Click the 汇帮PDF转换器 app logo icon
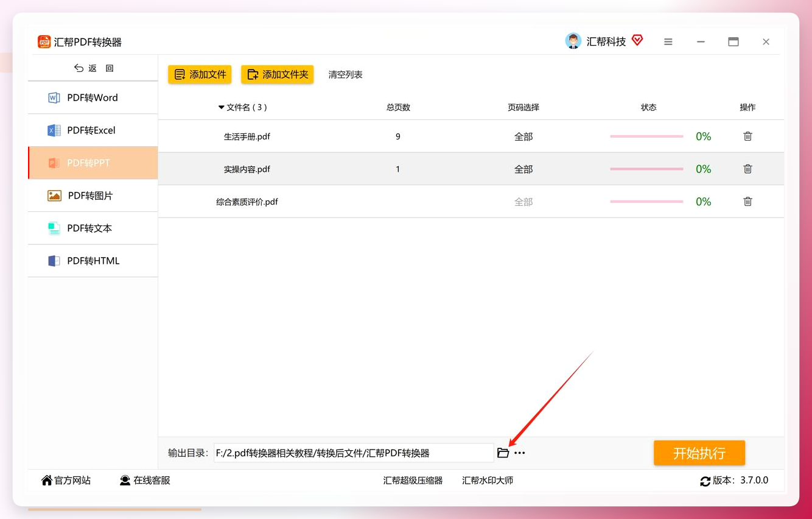Image resolution: width=812 pixels, height=519 pixels. (x=44, y=42)
